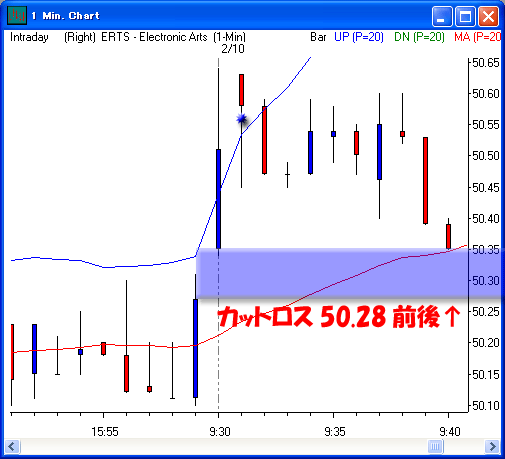
Task: Select the horizontal scrollbar thumb
Action: [x=435, y=446]
